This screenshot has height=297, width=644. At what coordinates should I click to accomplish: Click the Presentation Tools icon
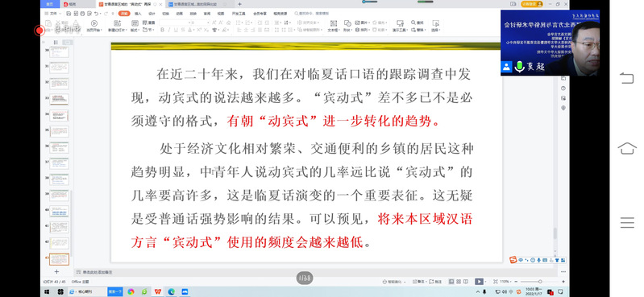400,23
